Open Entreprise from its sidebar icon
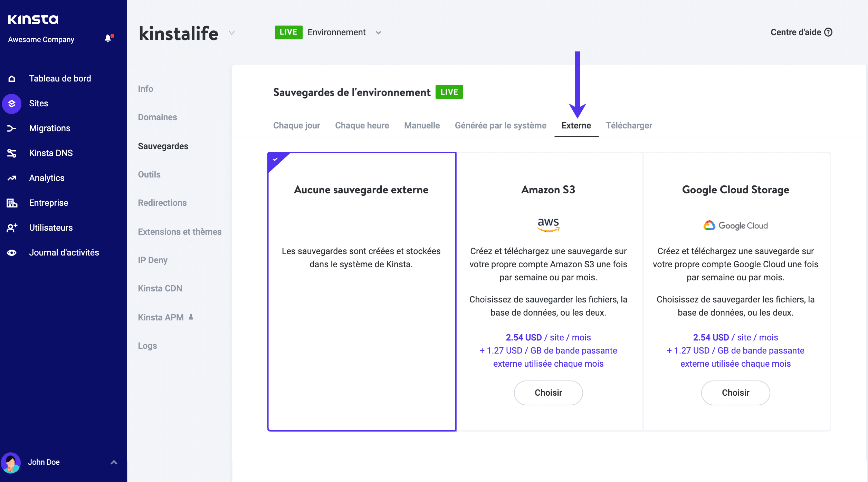Image resolution: width=868 pixels, height=482 pixels. [x=11, y=203]
